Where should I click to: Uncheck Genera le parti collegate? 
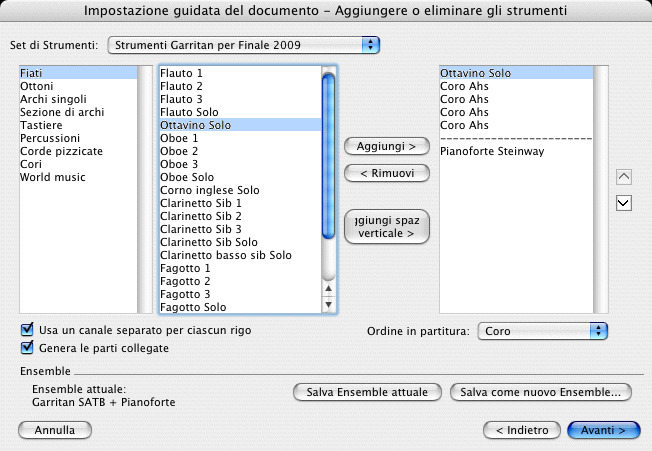pos(27,348)
